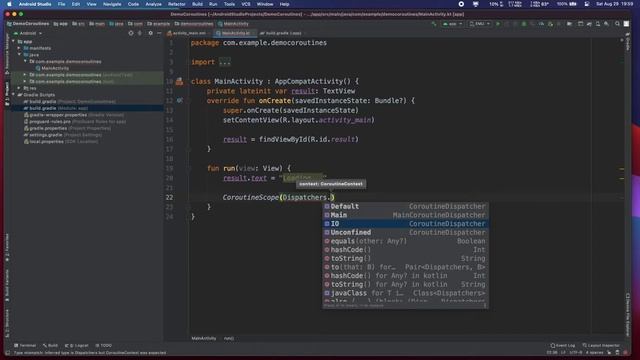Open File menu

[61, 4]
